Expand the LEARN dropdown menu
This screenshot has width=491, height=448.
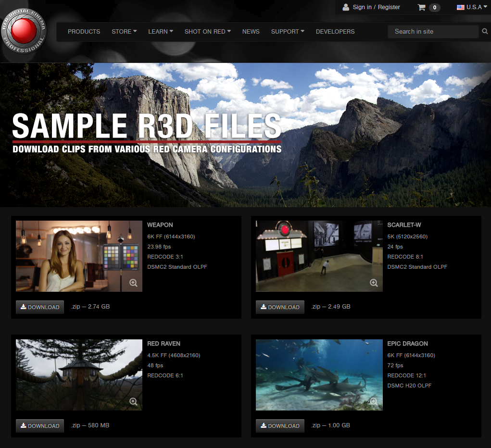coord(161,32)
